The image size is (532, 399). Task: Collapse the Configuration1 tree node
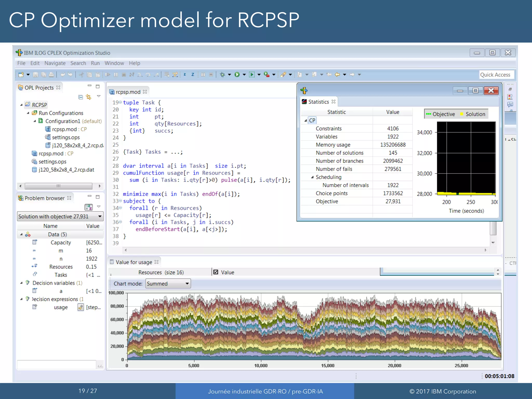(x=35, y=121)
